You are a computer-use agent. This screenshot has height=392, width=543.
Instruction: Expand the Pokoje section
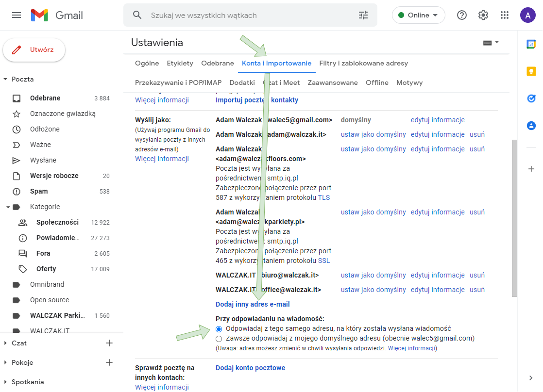(5, 362)
